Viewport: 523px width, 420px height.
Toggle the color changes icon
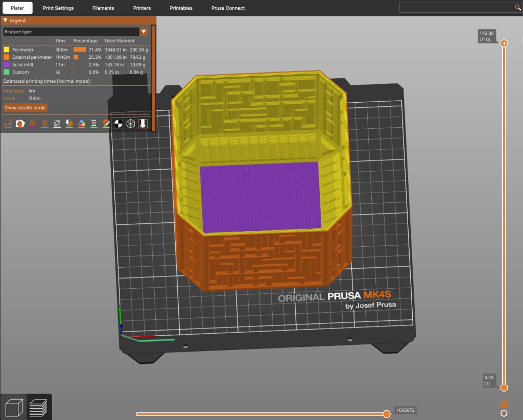[x=81, y=124]
